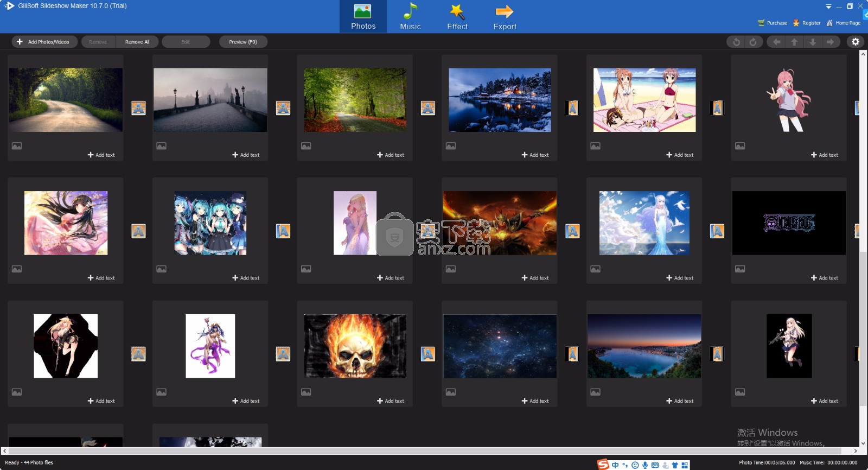Open the Purchase link
The height and width of the screenshot is (470, 868).
[773, 23]
